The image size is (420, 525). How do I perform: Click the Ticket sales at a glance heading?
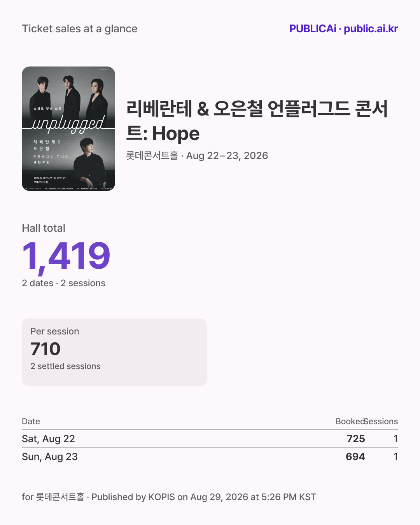(x=80, y=29)
